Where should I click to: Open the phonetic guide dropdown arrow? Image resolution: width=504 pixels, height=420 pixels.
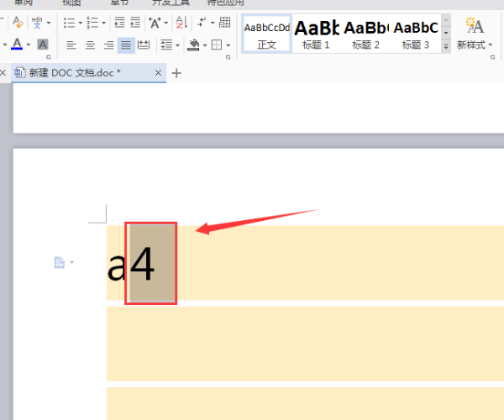tap(49, 23)
